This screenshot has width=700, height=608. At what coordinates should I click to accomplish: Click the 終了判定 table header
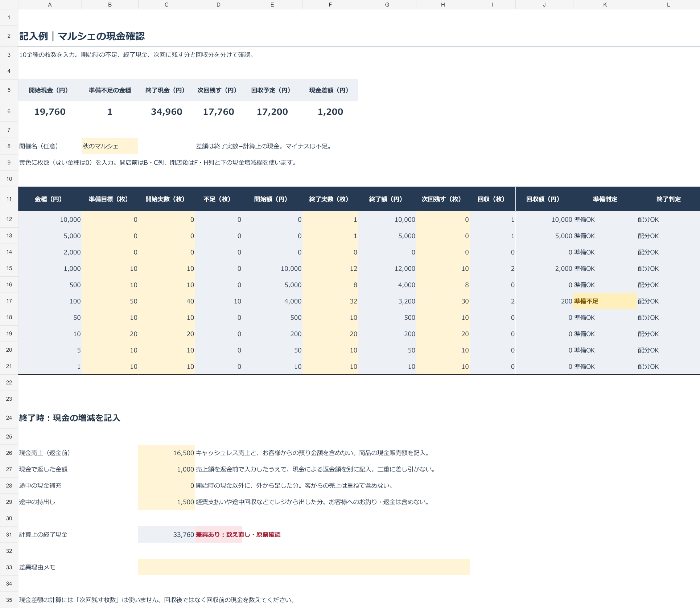(668, 199)
